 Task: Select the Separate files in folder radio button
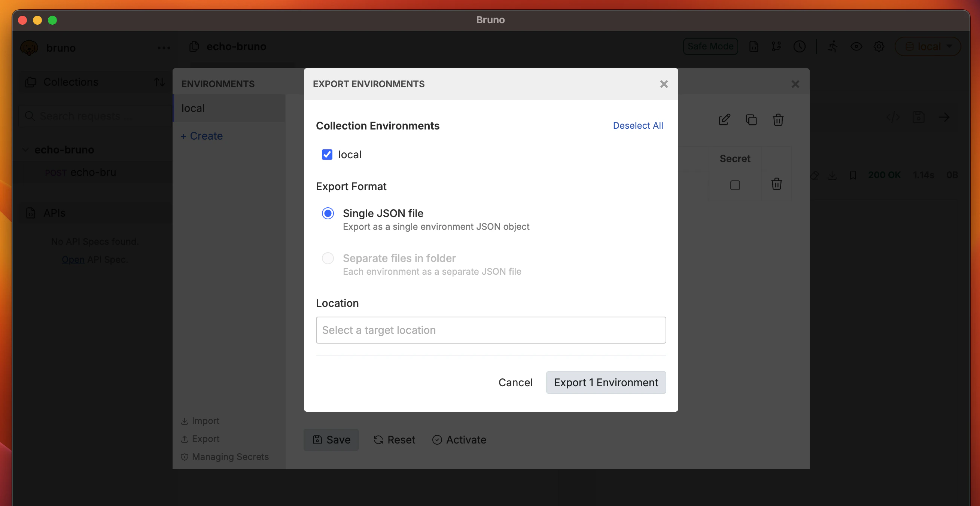click(328, 258)
